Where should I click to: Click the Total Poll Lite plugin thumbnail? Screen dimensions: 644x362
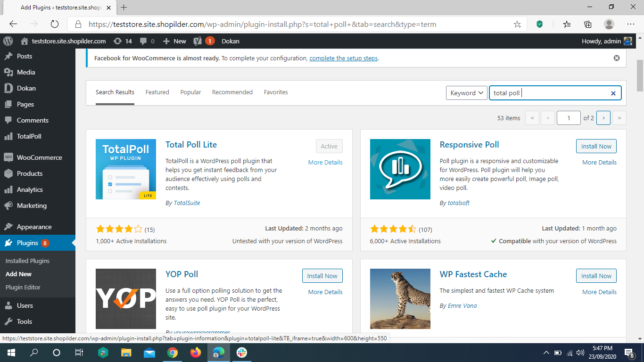126,169
